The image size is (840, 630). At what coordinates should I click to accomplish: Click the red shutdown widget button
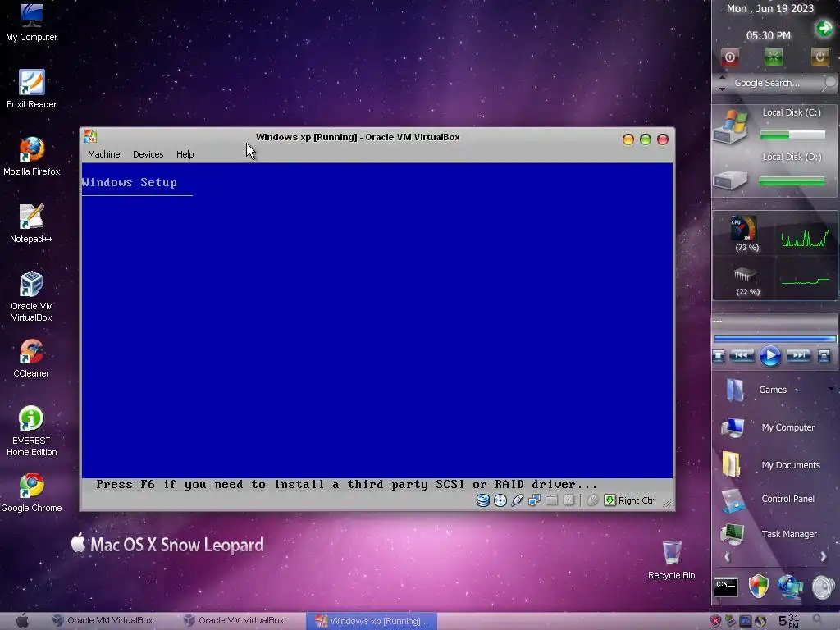click(729, 57)
